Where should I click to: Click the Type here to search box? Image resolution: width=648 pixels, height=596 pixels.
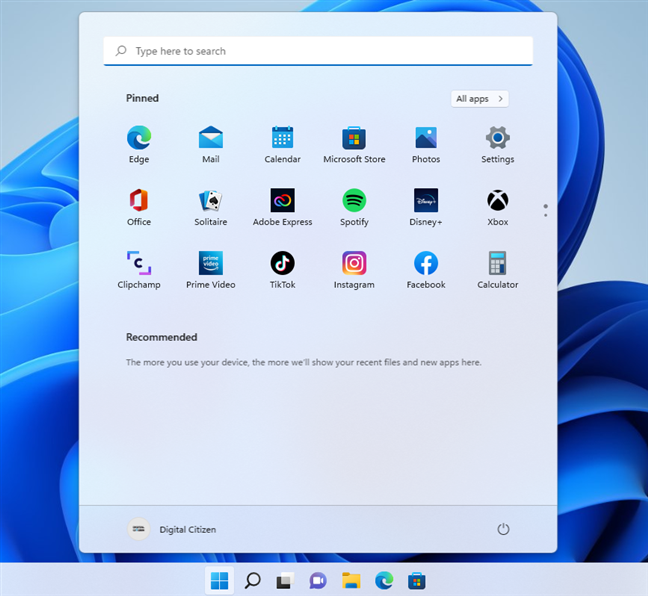tap(318, 51)
